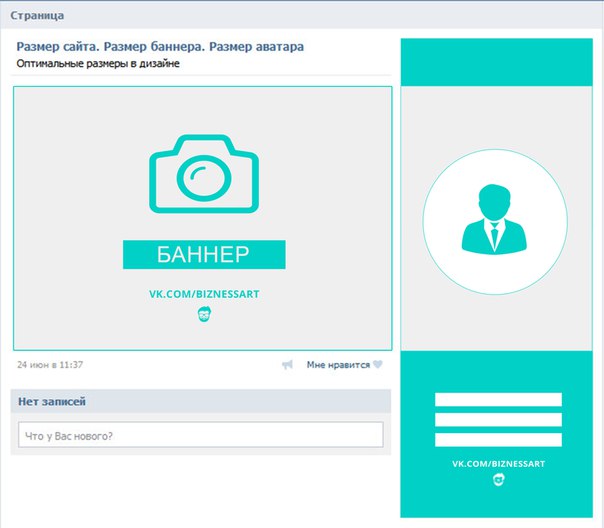604x528 pixels.
Task: Click the businessman avatar icon in the circle
Action: point(494,219)
